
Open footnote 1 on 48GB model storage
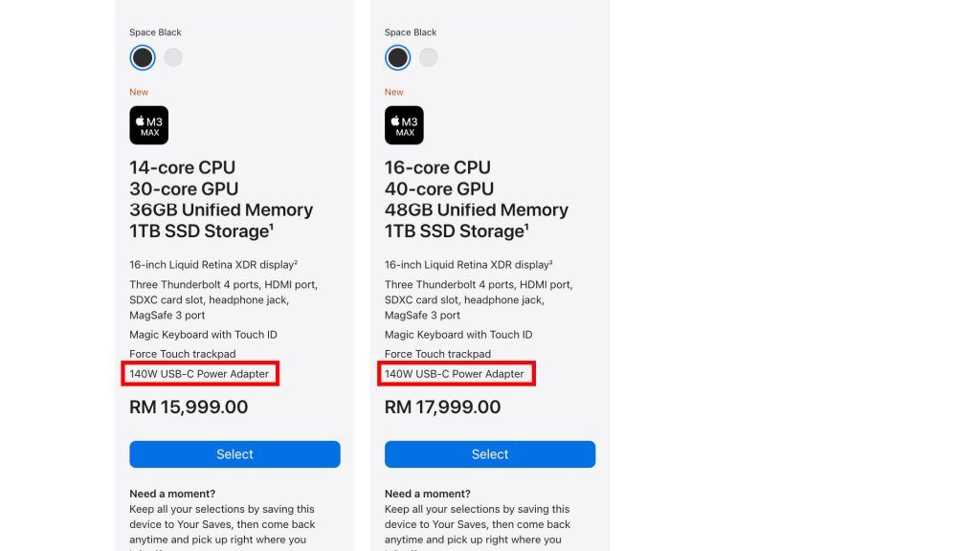pos(527,227)
